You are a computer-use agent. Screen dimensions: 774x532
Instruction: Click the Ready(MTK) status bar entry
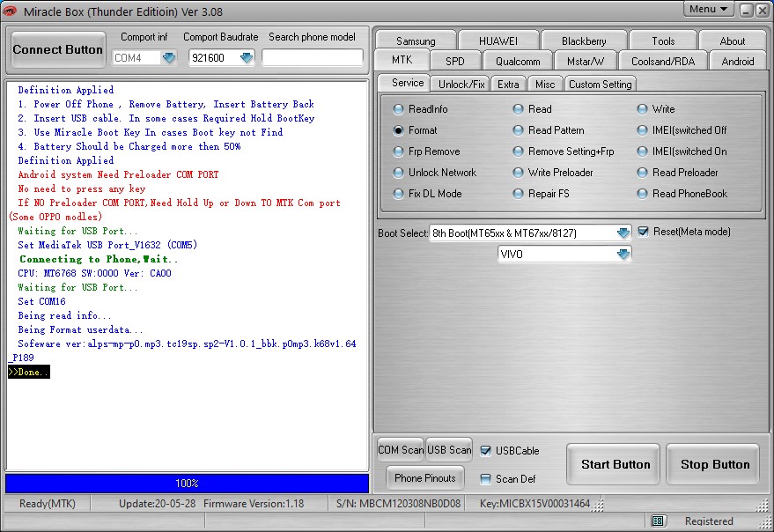coord(48,503)
